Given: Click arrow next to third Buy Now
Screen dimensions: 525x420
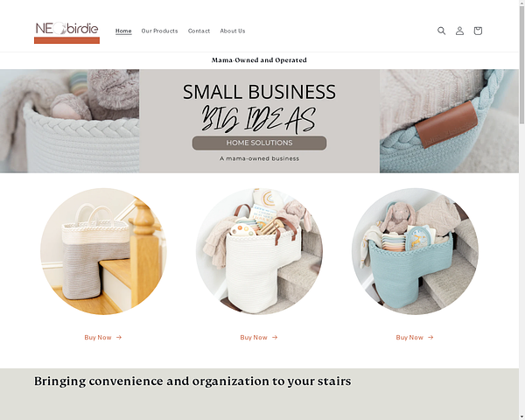Looking at the screenshot, I should coord(430,337).
